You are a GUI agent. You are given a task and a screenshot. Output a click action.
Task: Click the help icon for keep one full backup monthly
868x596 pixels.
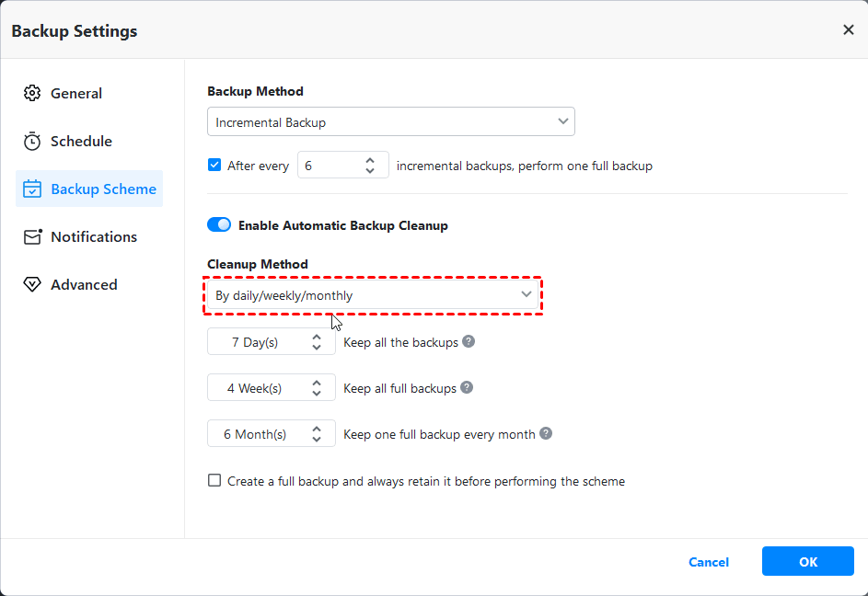tap(545, 433)
